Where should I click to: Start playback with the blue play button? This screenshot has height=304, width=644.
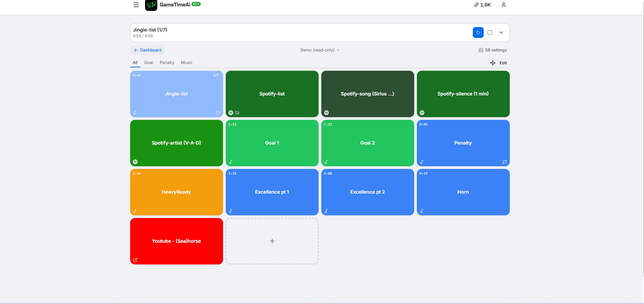point(478,32)
